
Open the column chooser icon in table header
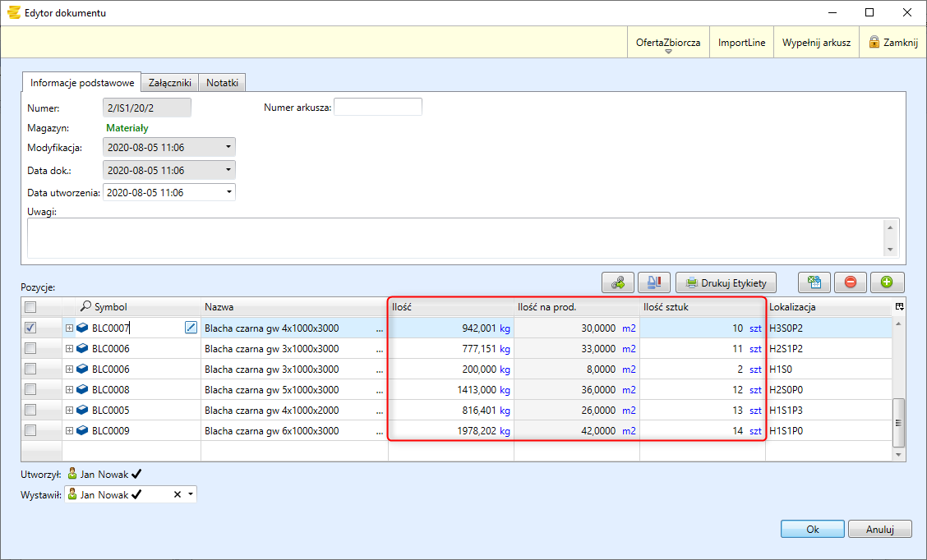click(x=899, y=306)
